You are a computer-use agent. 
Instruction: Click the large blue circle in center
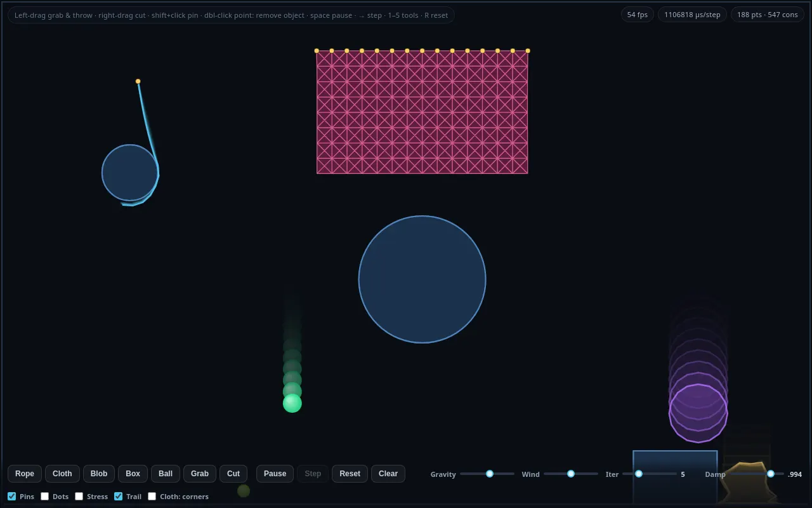point(422,279)
